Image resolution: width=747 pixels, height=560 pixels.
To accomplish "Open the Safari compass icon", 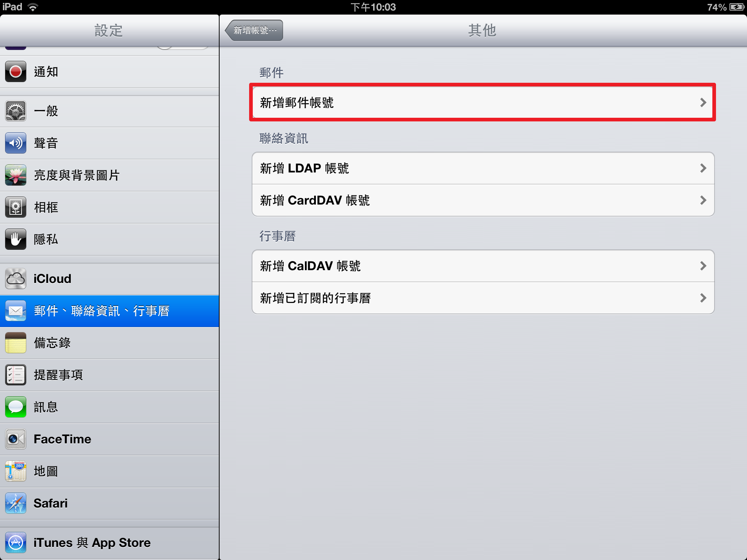I will (16, 503).
